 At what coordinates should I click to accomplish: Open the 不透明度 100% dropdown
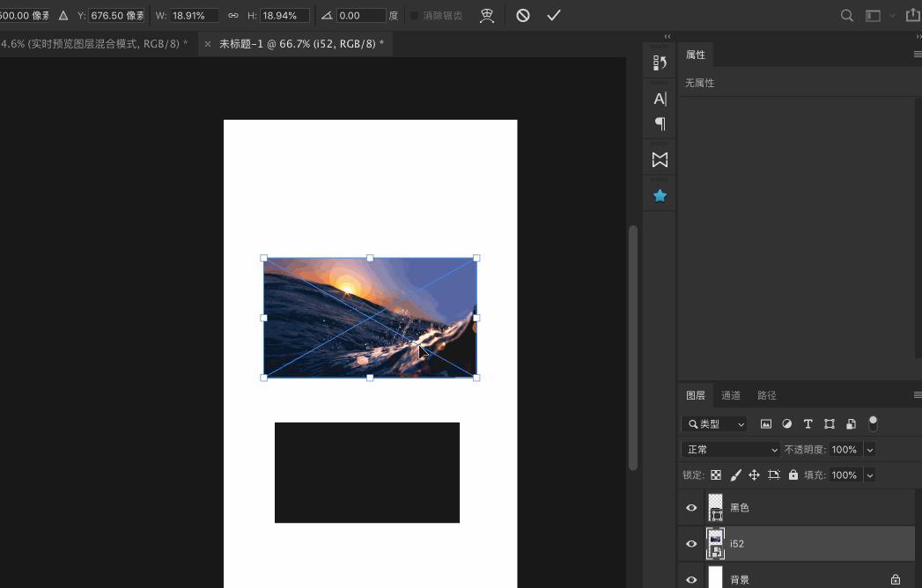point(869,449)
